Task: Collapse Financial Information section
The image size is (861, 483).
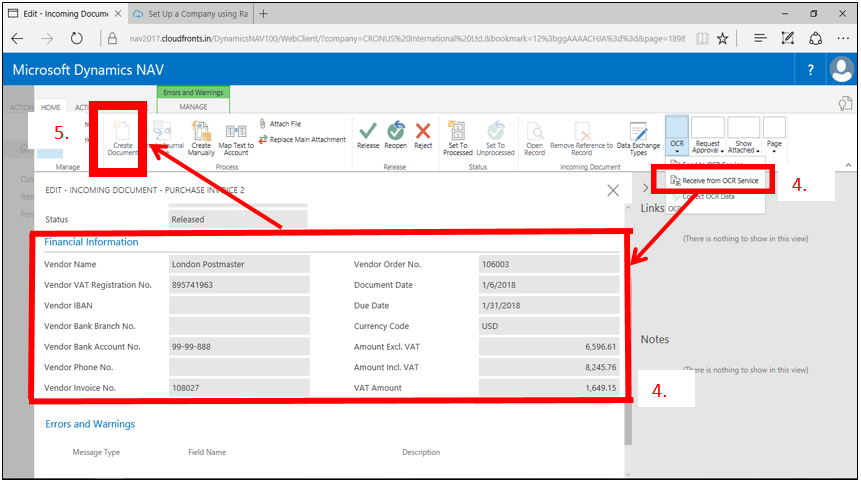Action: coord(91,242)
